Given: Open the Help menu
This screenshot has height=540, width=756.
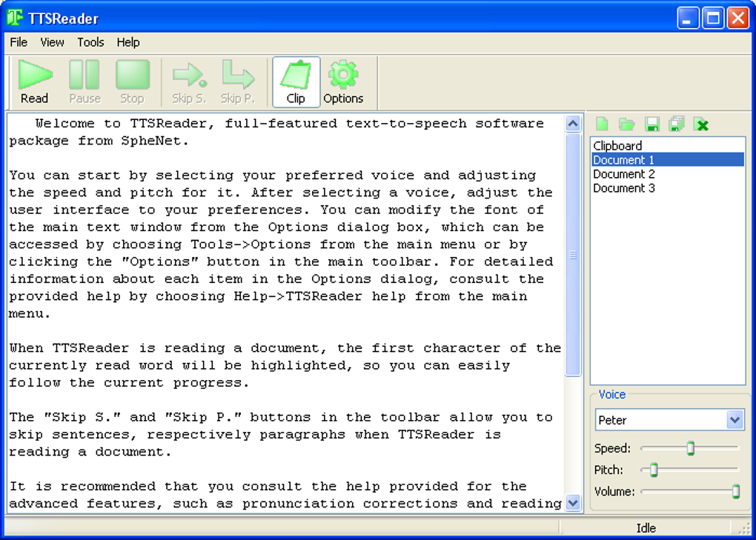Looking at the screenshot, I should pyautogui.click(x=128, y=42).
